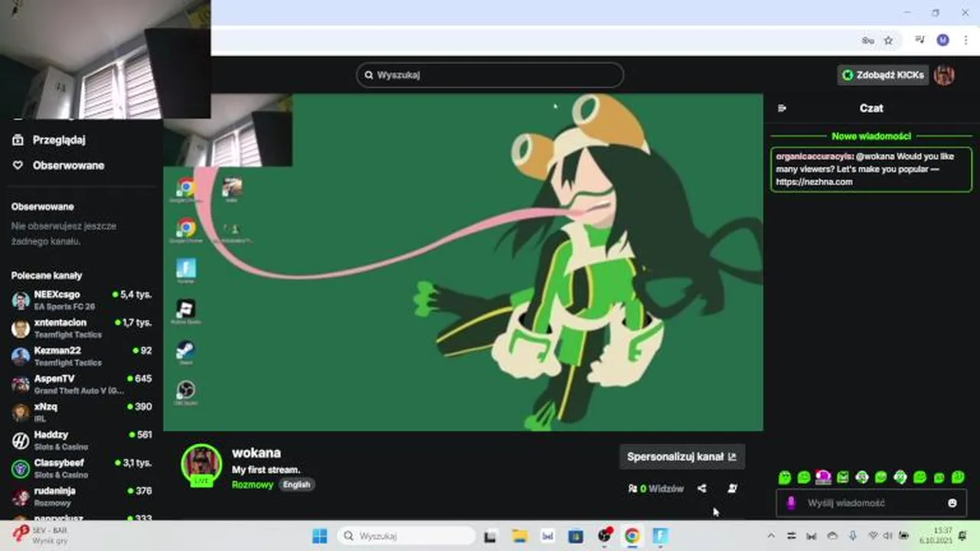Collapse the chat panel with the arrow icon
Viewport: 980px width, 551px height.
click(x=782, y=109)
